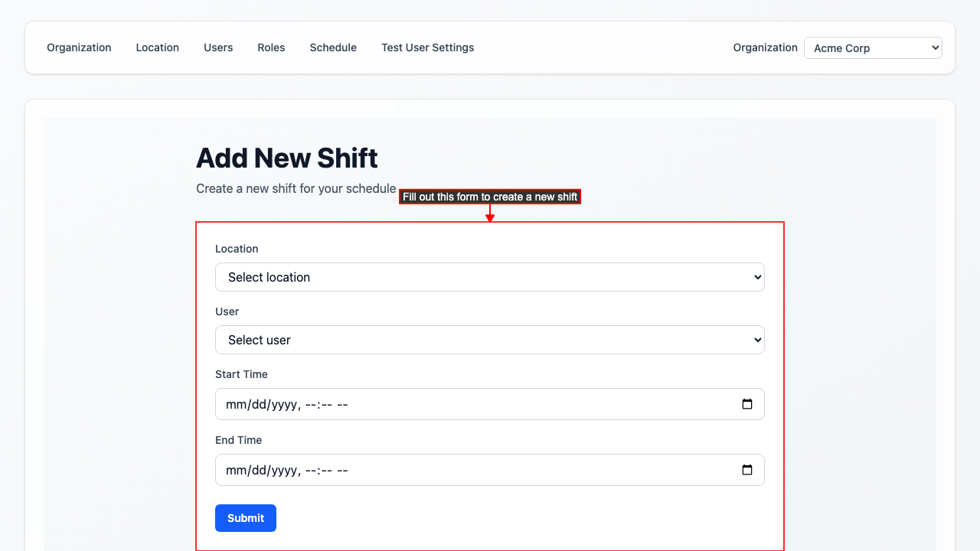The image size is (980, 551).
Task: Open the Start Time calendar picker icon
Action: (x=747, y=404)
